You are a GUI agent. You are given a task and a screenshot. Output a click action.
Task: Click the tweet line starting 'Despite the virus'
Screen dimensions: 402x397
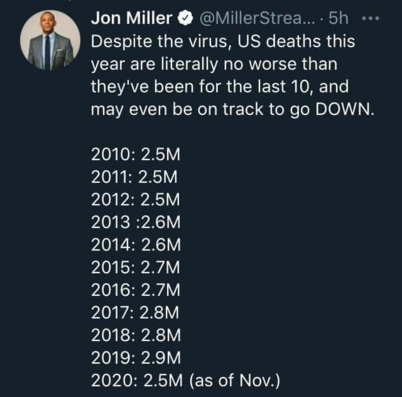pos(223,41)
